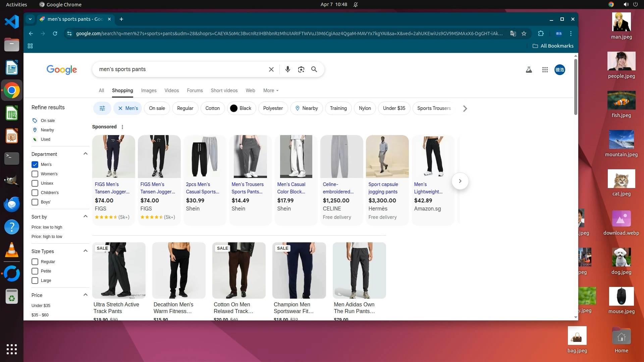Check the Women's department checkbox
644x362 pixels.
[x=35, y=174]
